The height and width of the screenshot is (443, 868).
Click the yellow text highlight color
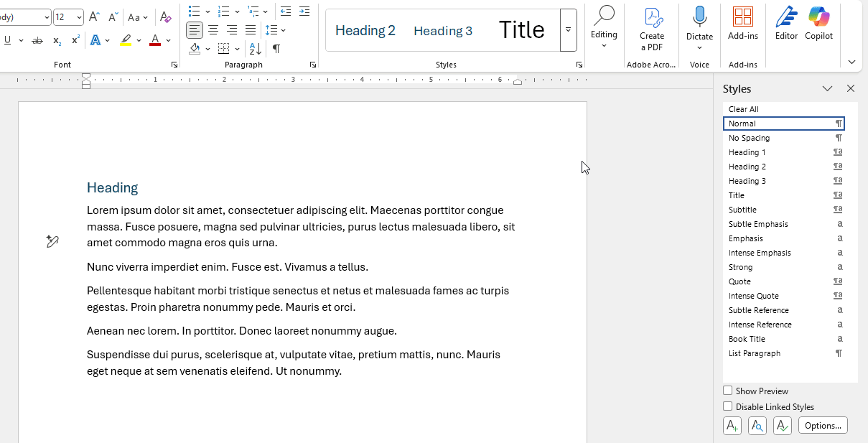126,40
